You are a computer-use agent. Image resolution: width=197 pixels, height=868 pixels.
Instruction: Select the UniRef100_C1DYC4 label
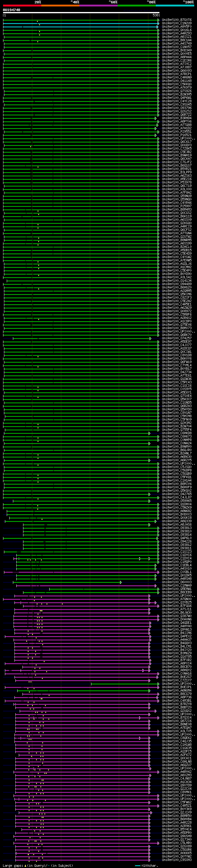pos(177,558)
